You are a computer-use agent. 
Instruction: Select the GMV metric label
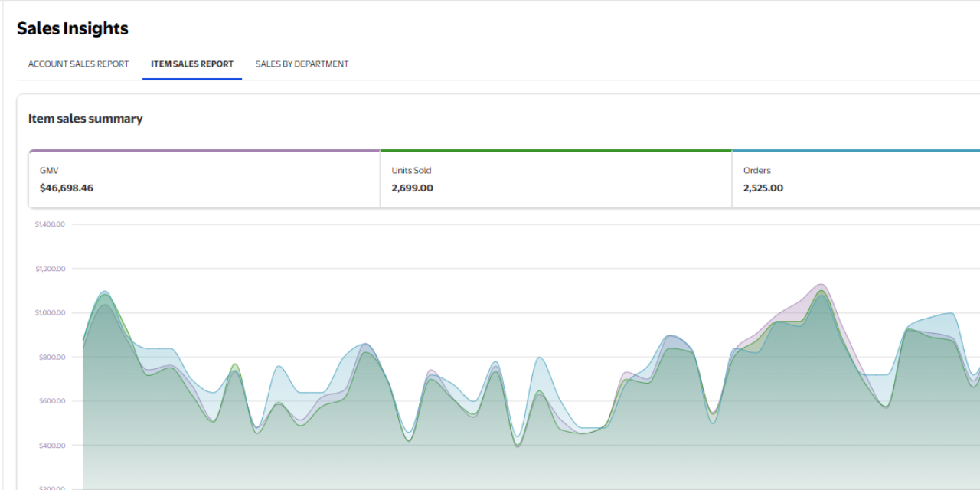(49, 171)
